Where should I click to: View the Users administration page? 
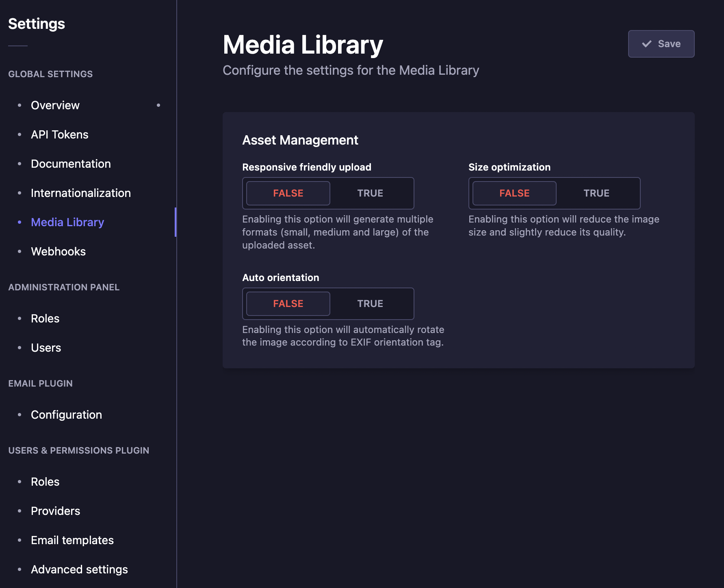tap(46, 348)
